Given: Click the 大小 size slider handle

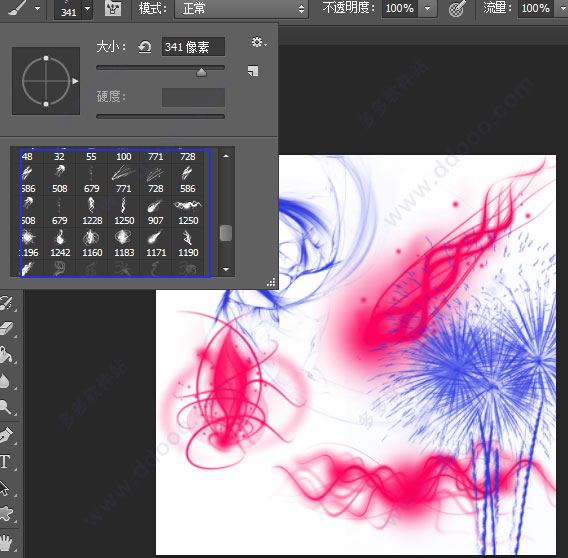Looking at the screenshot, I should (x=201, y=72).
